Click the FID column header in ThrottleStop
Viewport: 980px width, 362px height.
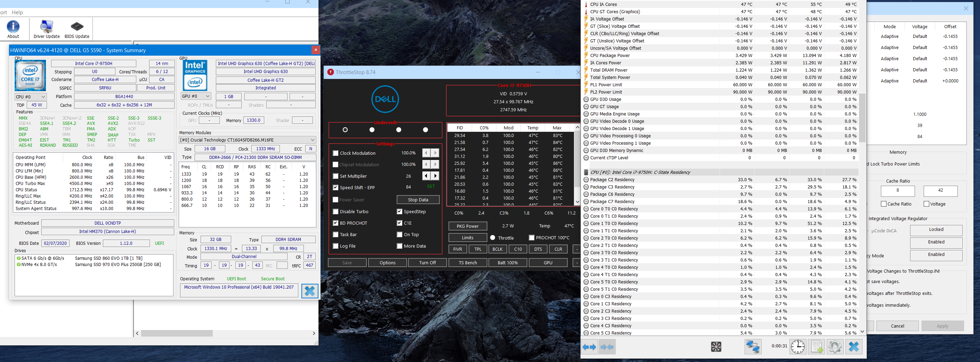[460, 128]
